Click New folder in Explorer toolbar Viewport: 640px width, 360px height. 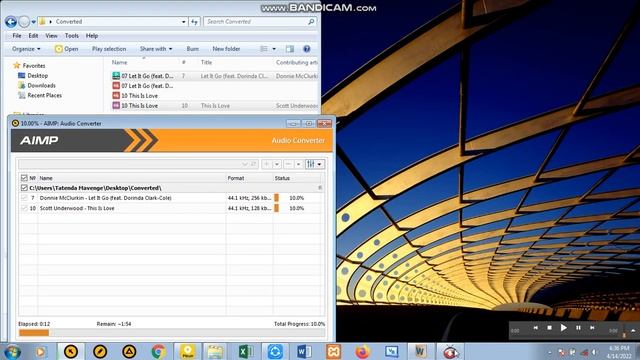pyautogui.click(x=226, y=49)
